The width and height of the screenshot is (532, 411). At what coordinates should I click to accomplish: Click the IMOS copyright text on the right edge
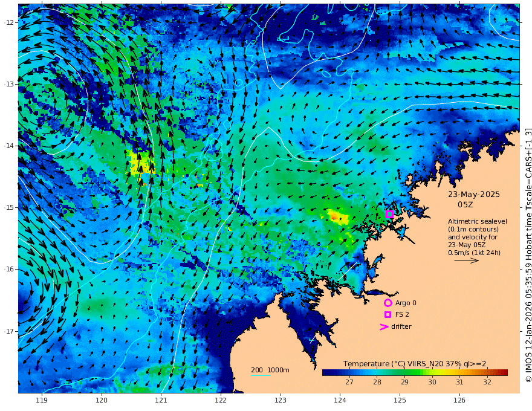tap(528, 255)
